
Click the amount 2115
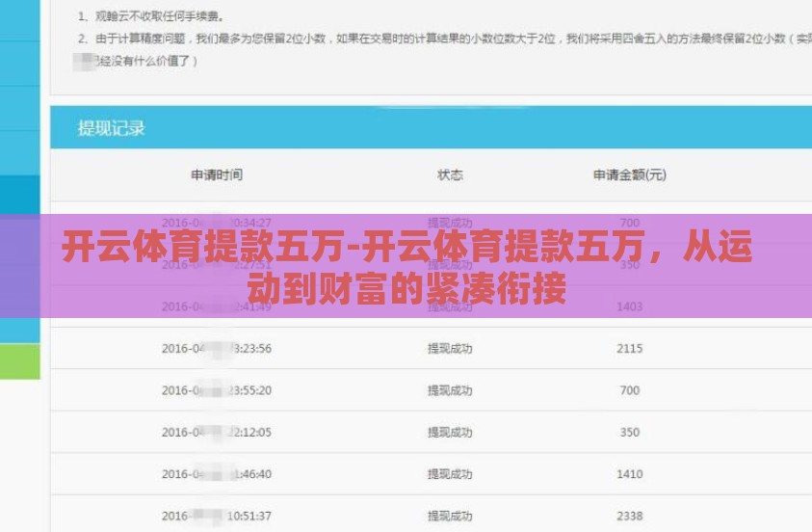point(630,349)
